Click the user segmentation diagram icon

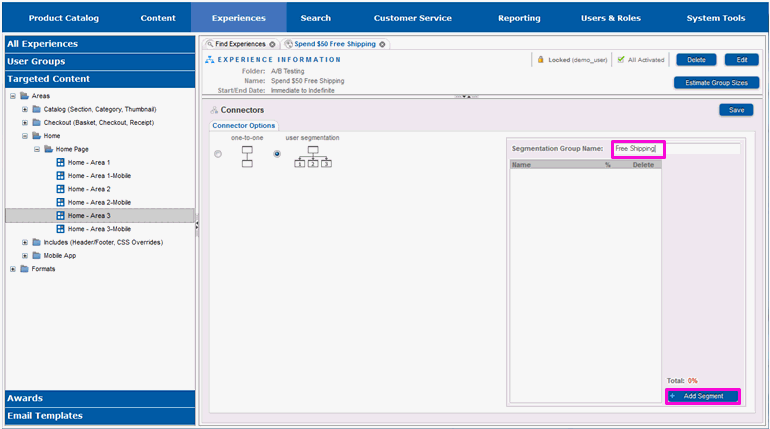(x=313, y=157)
